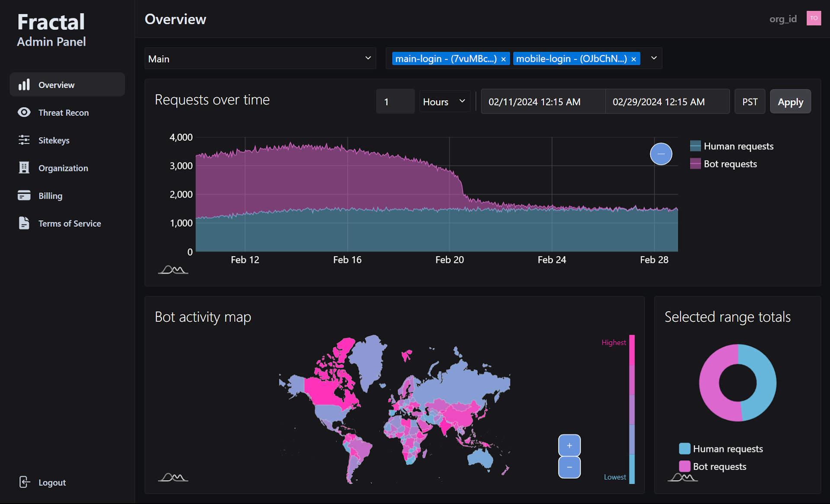Click the map intensity color scale bar
Screen dimensions: 830x504
632,409
